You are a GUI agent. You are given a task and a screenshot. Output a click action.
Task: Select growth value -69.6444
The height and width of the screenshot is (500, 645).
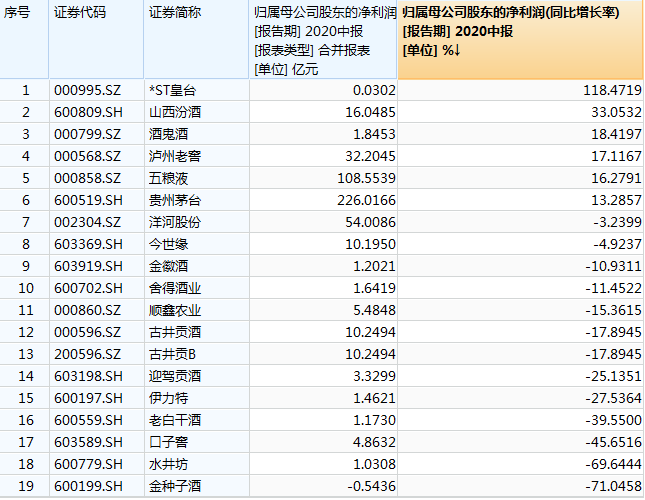tap(613, 465)
